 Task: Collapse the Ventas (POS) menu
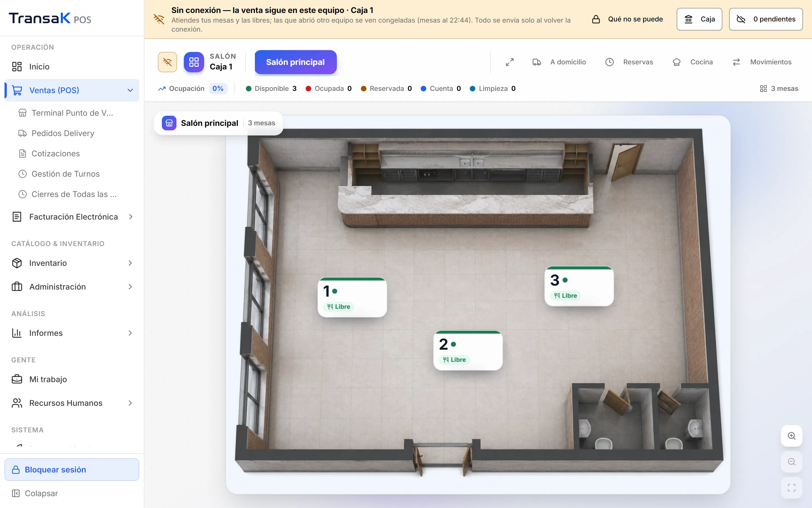(72, 90)
